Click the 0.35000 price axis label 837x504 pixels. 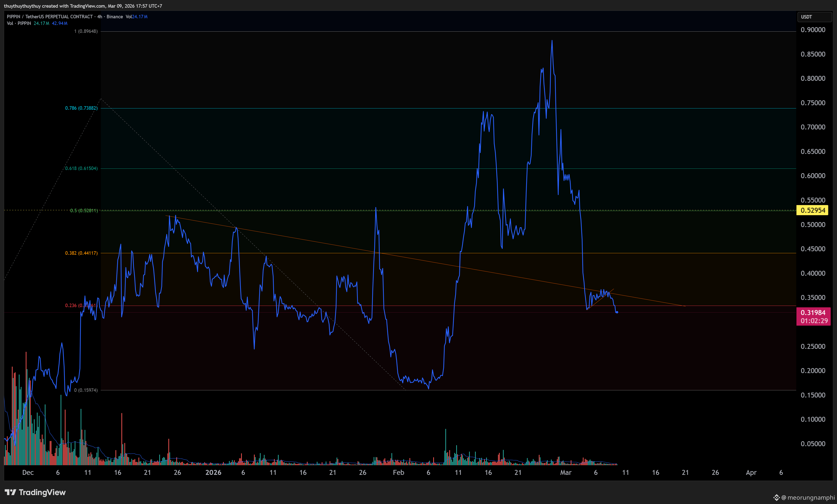point(813,298)
